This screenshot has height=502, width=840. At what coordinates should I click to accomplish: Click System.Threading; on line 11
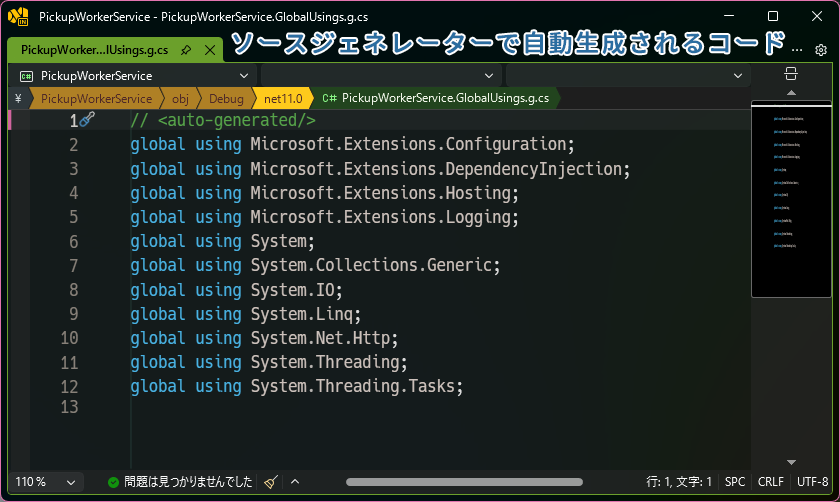(329, 362)
